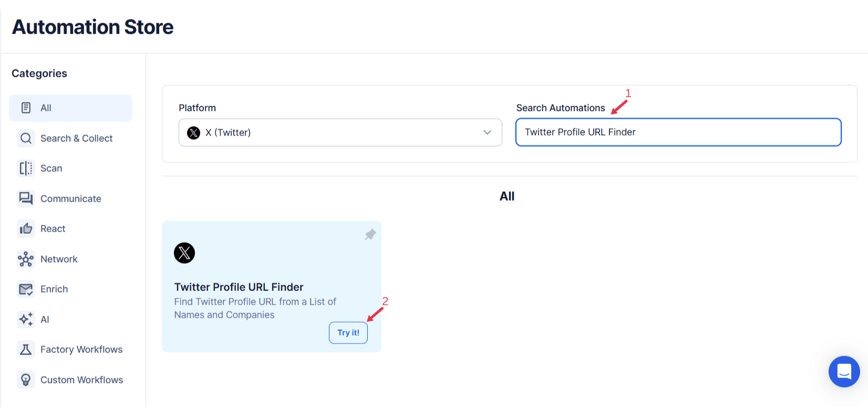The height and width of the screenshot is (407, 868).
Task: Click the Network nodes icon
Action: (x=26, y=259)
